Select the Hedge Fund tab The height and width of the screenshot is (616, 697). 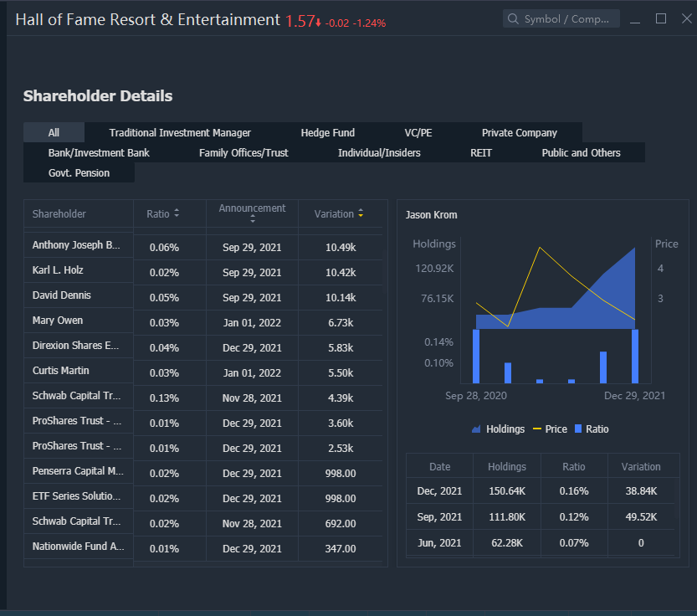[x=327, y=132]
